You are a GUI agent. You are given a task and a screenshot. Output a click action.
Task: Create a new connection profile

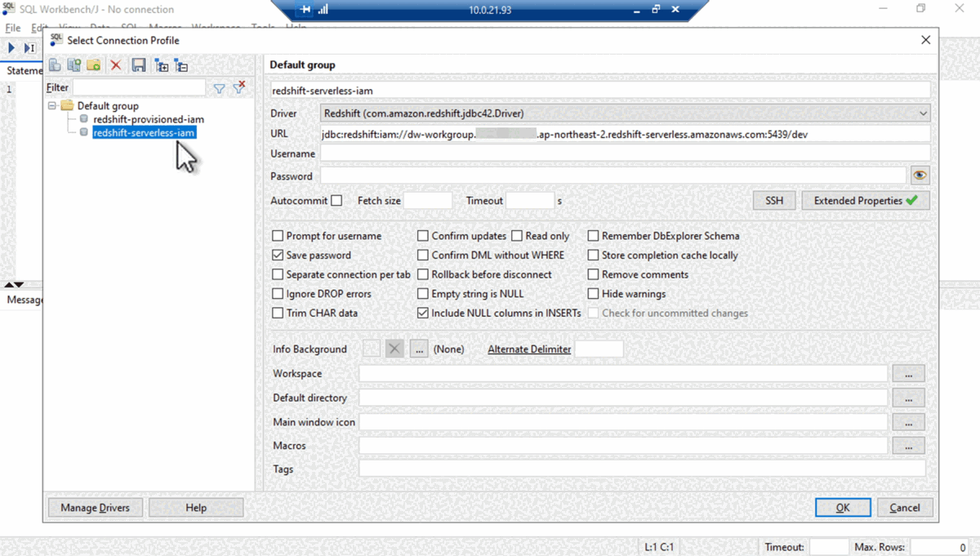pyautogui.click(x=55, y=65)
